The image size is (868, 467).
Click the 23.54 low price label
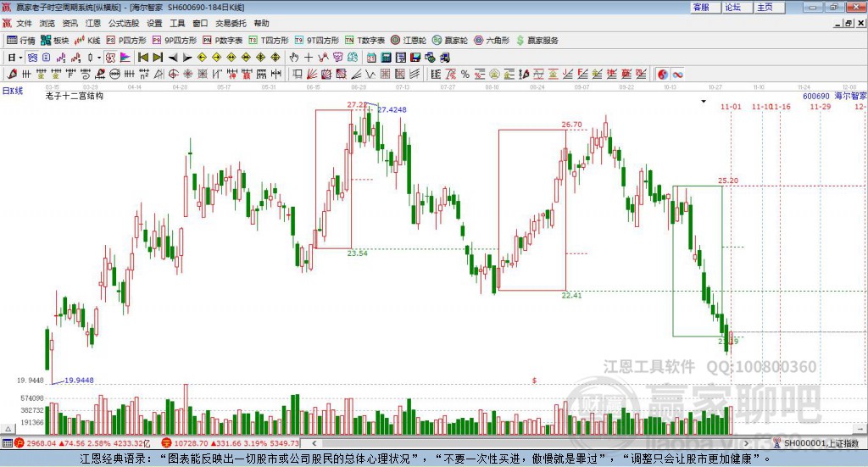357,253
